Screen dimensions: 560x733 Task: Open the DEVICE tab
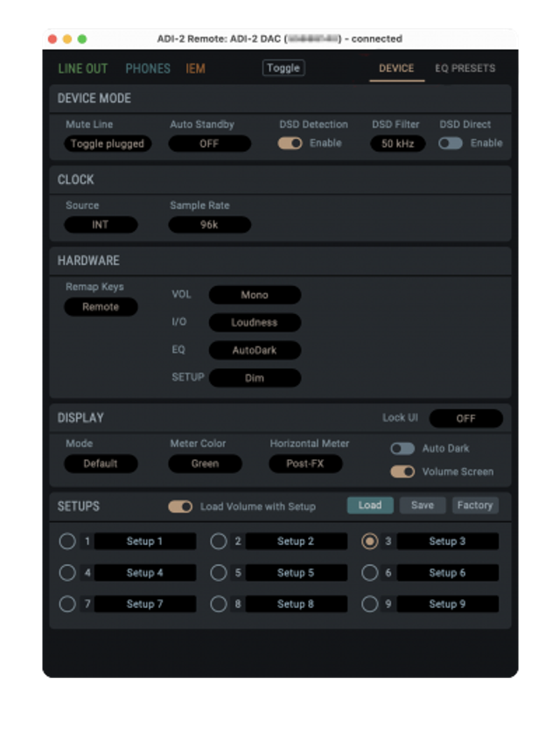coord(396,68)
